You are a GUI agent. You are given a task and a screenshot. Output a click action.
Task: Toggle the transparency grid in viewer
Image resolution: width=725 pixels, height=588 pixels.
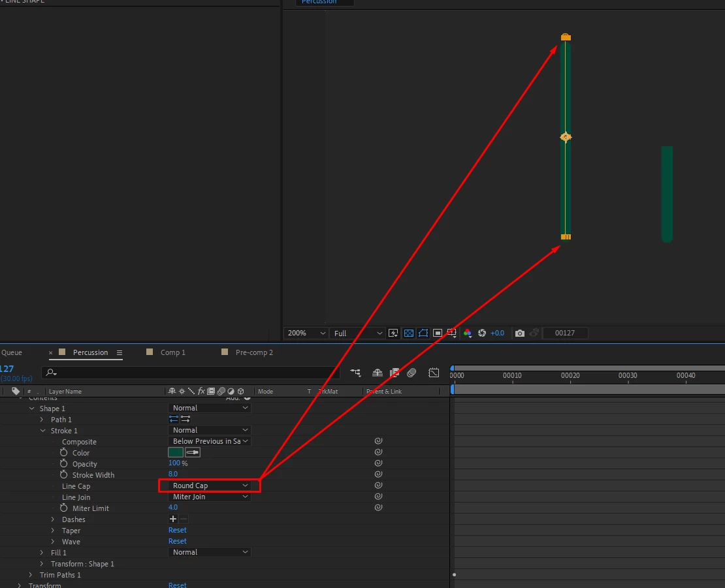409,333
